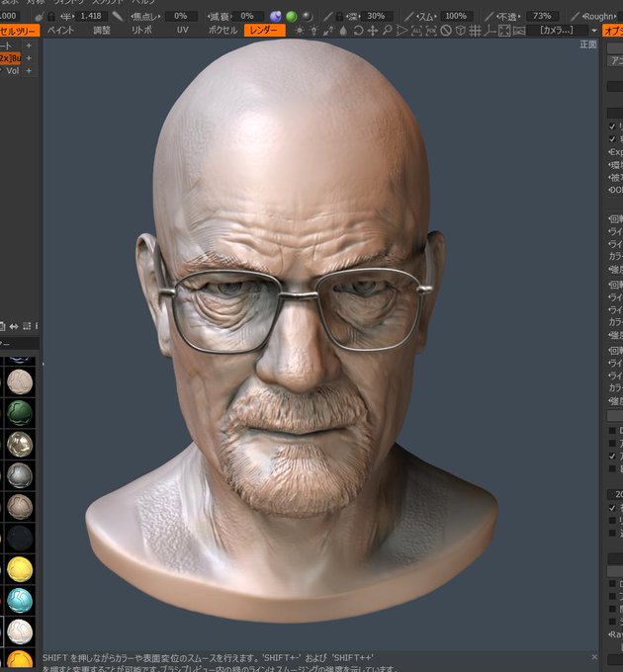Switch to the ペイント tab
The width and height of the screenshot is (623, 672).
click(60, 30)
